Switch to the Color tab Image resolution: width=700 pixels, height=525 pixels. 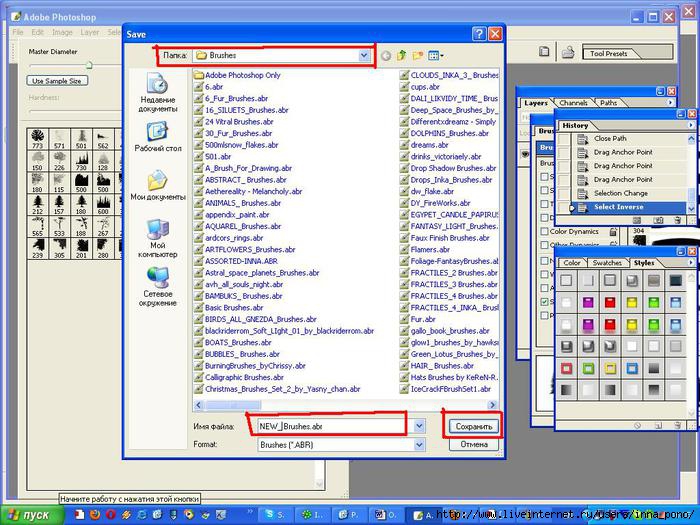pyautogui.click(x=572, y=263)
